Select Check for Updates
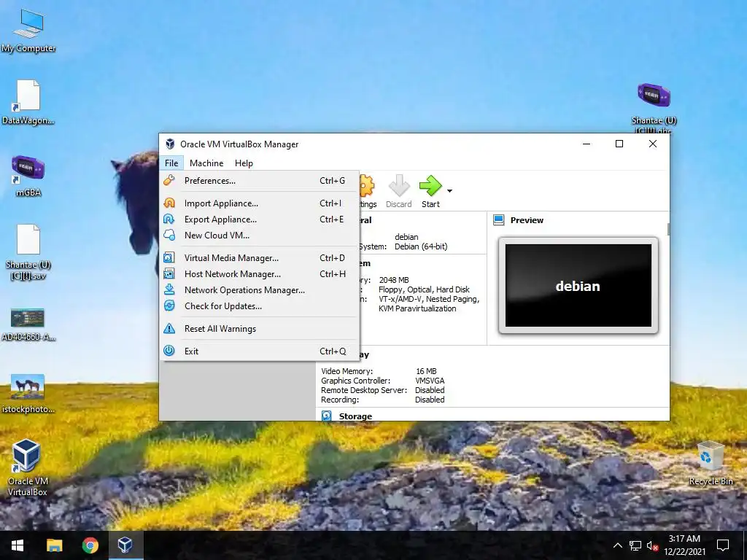Image resolution: width=747 pixels, height=560 pixels. click(x=259, y=306)
